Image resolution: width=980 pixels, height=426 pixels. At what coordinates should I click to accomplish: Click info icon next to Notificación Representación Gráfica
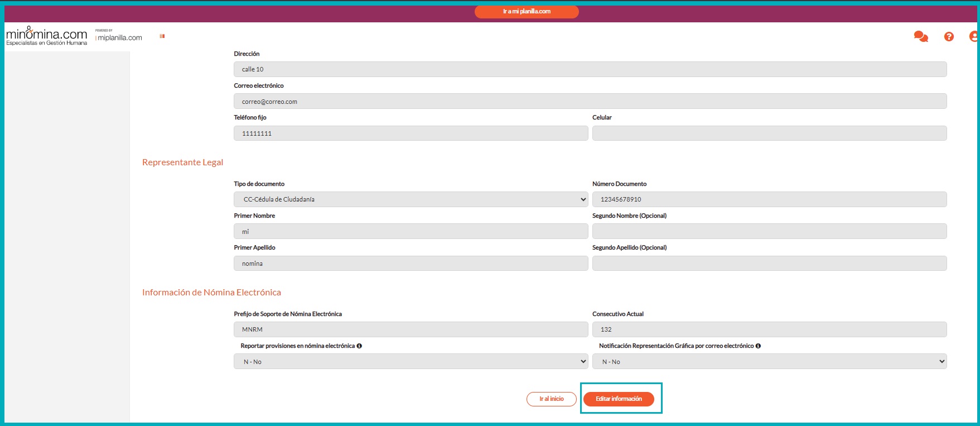758,346
